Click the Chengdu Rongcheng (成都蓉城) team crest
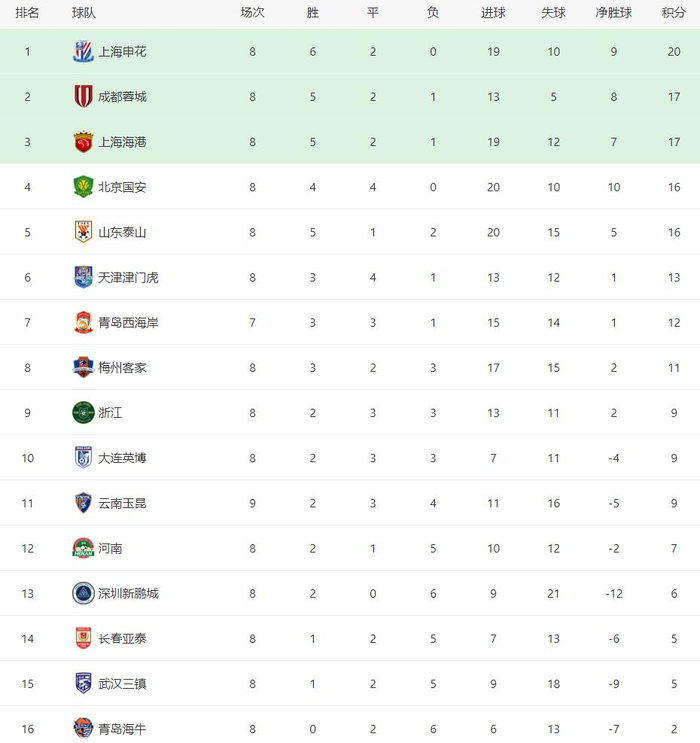 (x=83, y=97)
